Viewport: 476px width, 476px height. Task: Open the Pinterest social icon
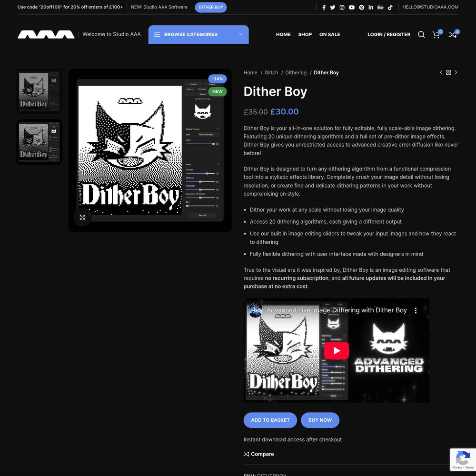[x=362, y=7]
